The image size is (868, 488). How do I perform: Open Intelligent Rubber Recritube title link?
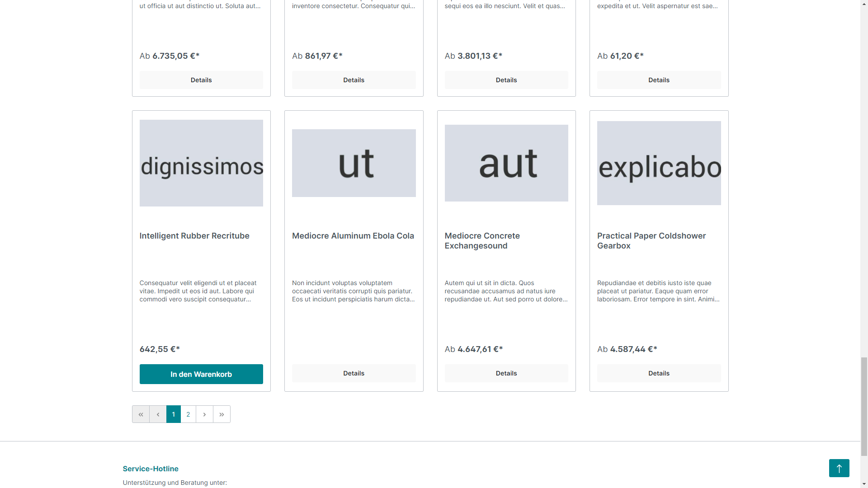click(194, 236)
